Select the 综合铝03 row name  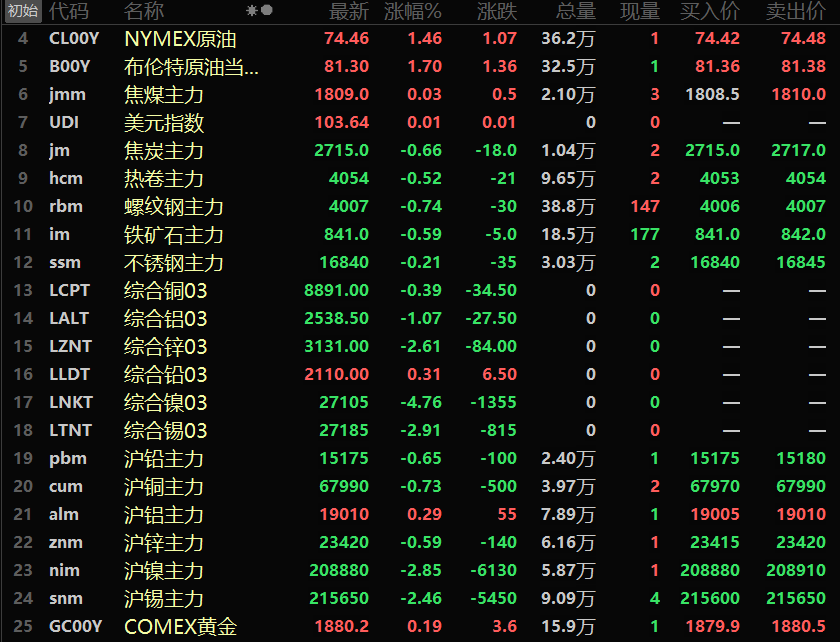click(166, 318)
